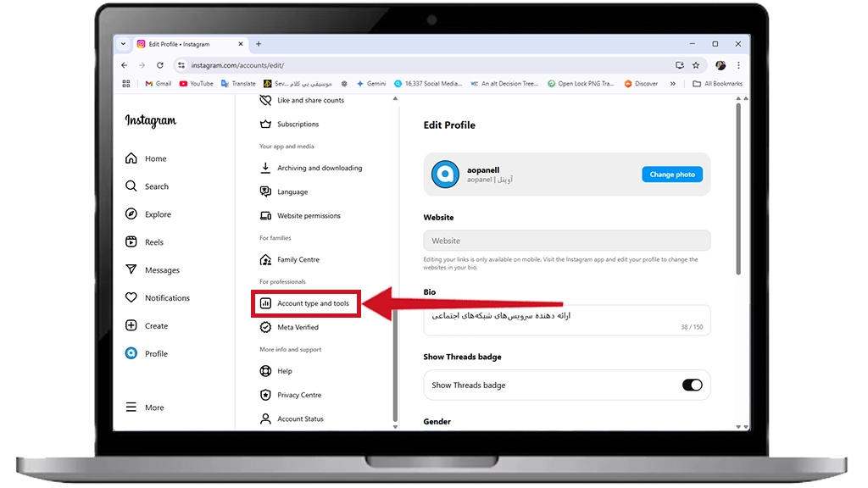The image size is (868, 488).
Task: Select the Edit Profile browser tab
Action: click(190, 44)
